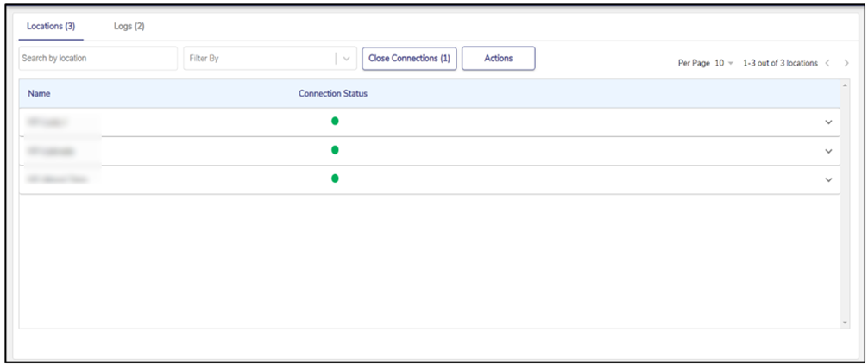Click the Actions button
This screenshot has height=364, width=868.
499,59
